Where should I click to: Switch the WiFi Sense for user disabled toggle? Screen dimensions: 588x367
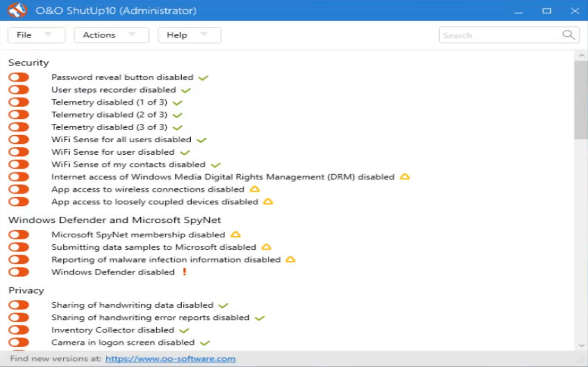[19, 152]
